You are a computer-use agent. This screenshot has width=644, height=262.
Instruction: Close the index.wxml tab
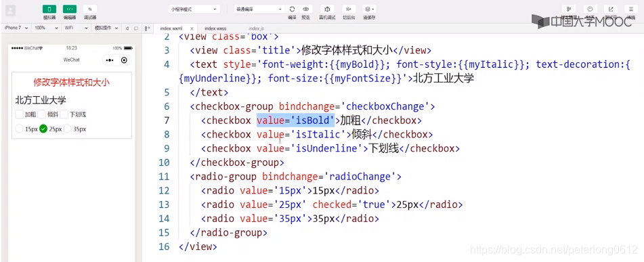click(x=192, y=28)
